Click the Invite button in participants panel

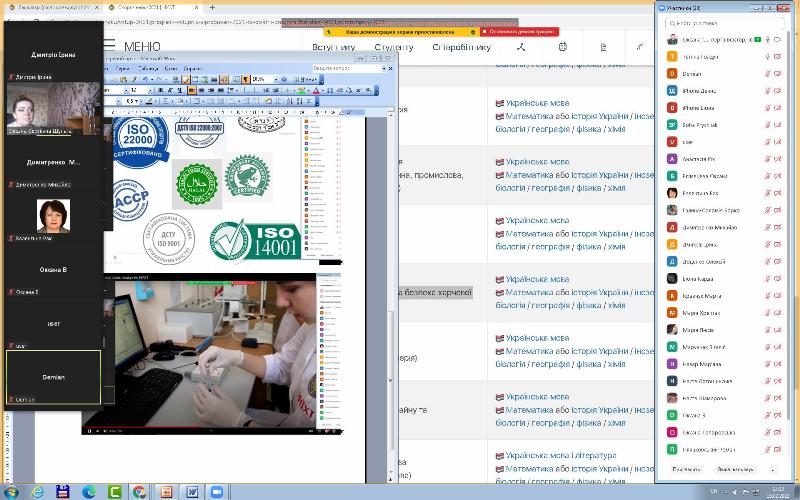point(687,468)
